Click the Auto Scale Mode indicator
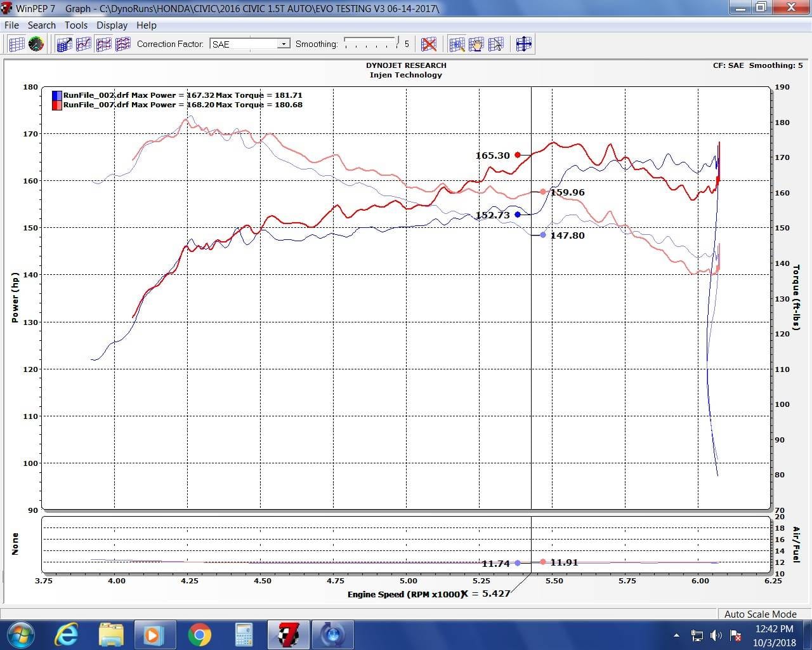This screenshot has width=812, height=650. [762, 614]
